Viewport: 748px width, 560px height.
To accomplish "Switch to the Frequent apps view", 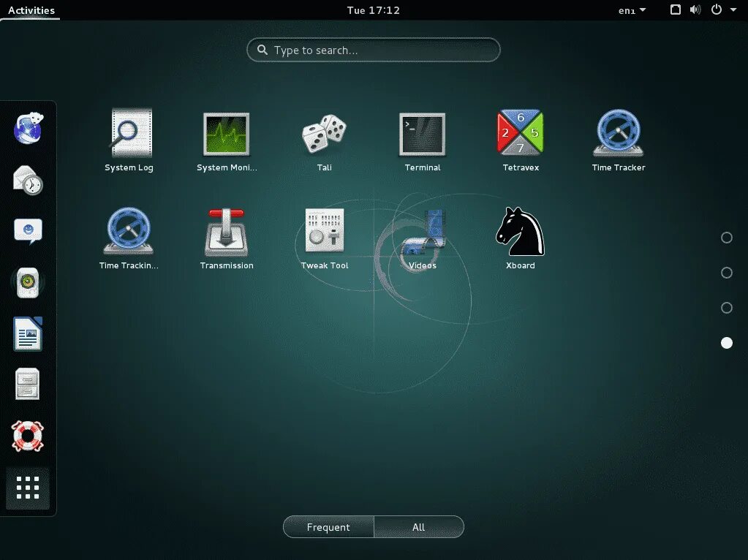I will pyautogui.click(x=328, y=527).
